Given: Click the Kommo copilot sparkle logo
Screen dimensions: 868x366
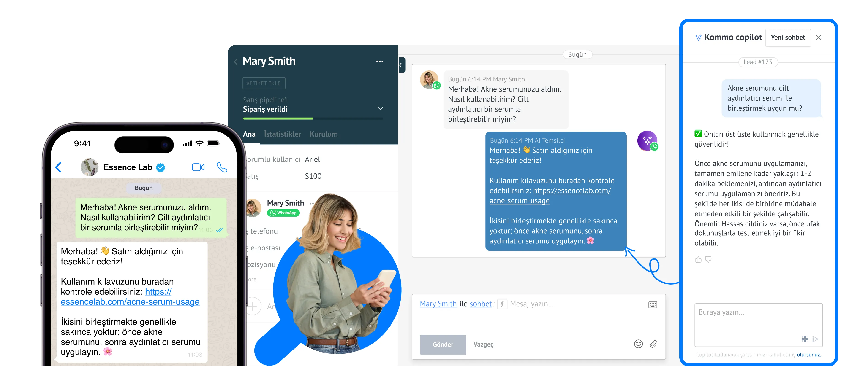Looking at the screenshot, I should tap(698, 37).
